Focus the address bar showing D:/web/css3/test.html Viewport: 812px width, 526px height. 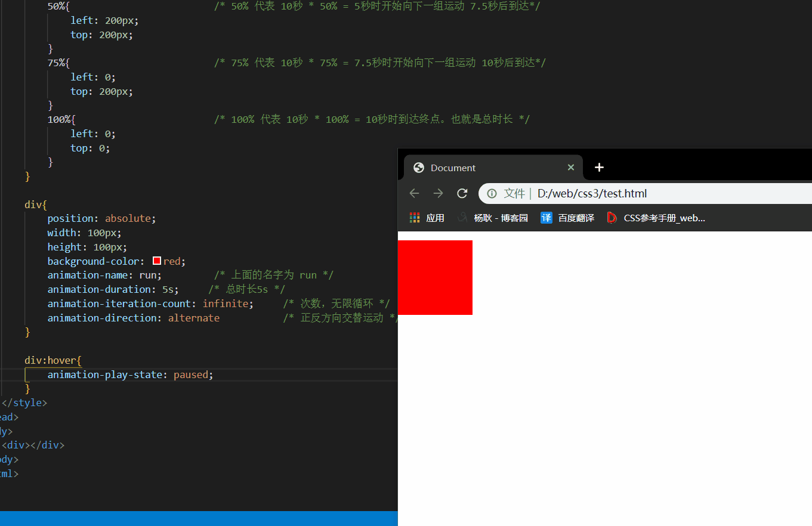pyautogui.click(x=646, y=193)
